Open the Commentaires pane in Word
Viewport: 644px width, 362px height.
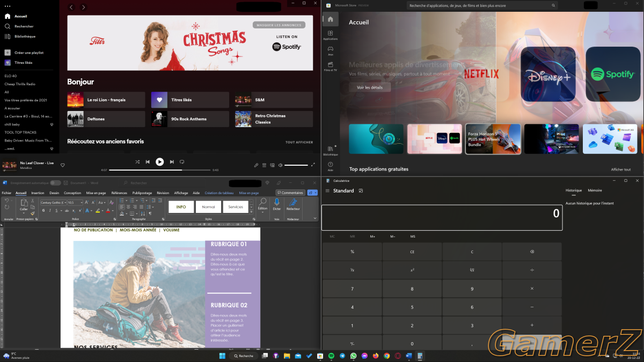coord(290,193)
